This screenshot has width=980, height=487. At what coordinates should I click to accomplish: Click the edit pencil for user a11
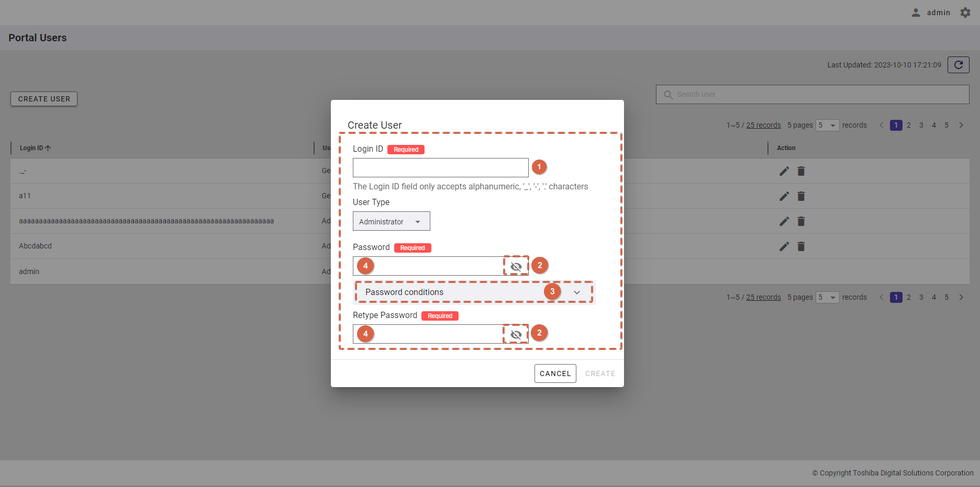point(784,196)
